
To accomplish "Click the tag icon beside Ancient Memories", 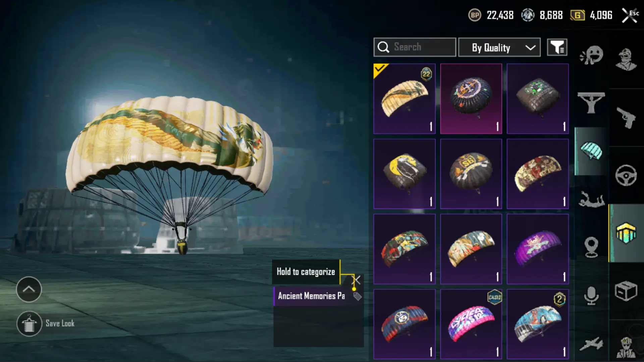I will pyautogui.click(x=357, y=296).
